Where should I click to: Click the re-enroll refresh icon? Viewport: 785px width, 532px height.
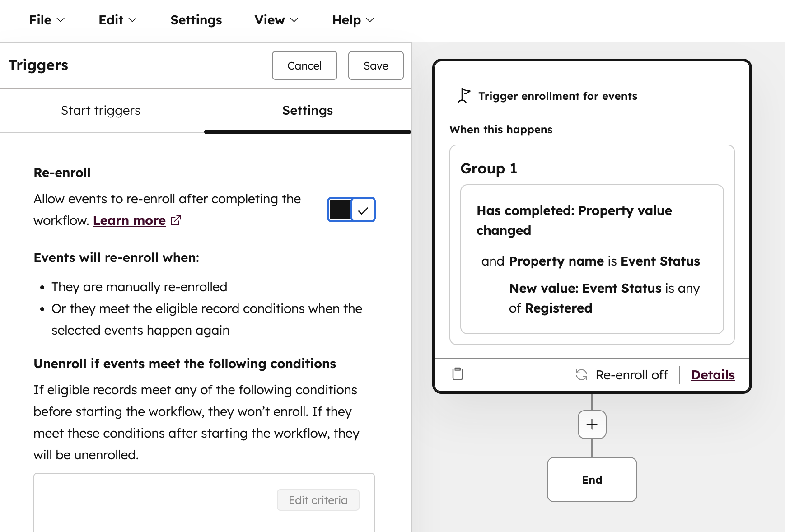pos(581,375)
